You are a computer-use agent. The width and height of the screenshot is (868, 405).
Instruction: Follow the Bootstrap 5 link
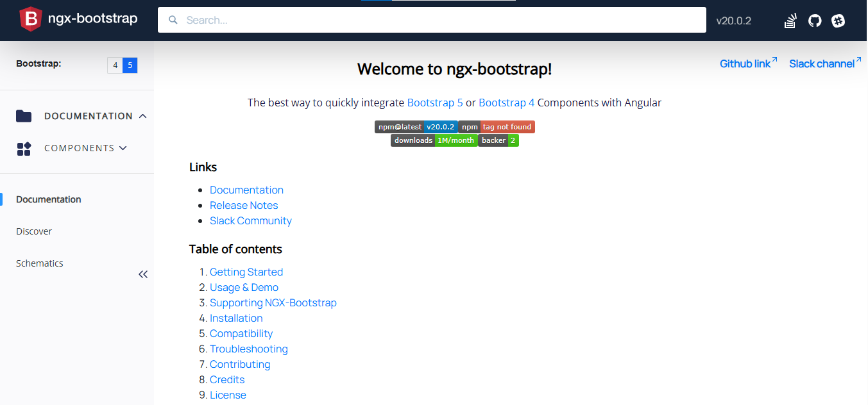(x=435, y=103)
